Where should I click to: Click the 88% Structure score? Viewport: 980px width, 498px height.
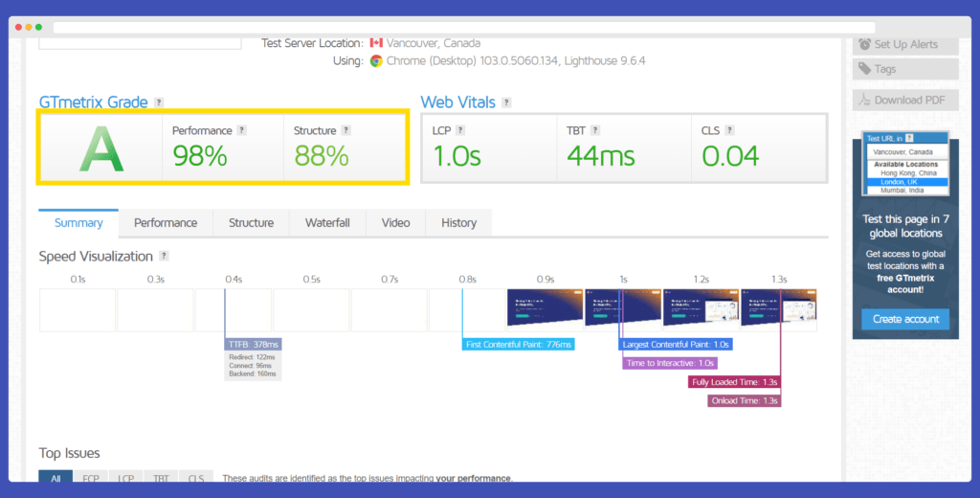point(322,155)
